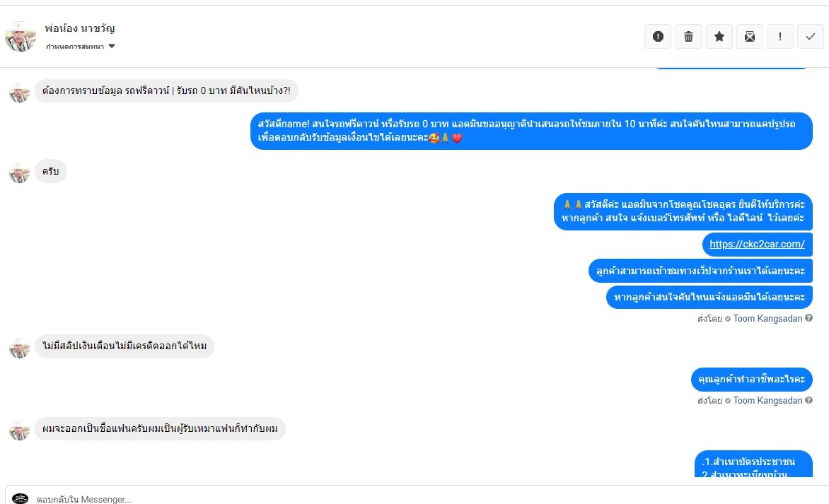Click the customer's ครับ message bubble
Viewport: 829px width, 504px height.
coord(51,172)
